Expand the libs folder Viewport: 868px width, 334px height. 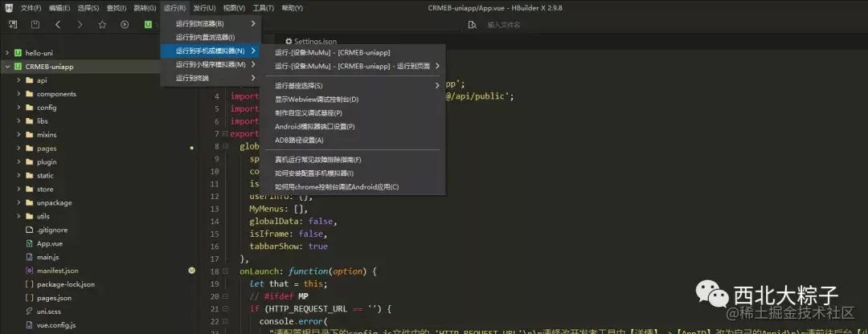pyautogui.click(x=18, y=121)
